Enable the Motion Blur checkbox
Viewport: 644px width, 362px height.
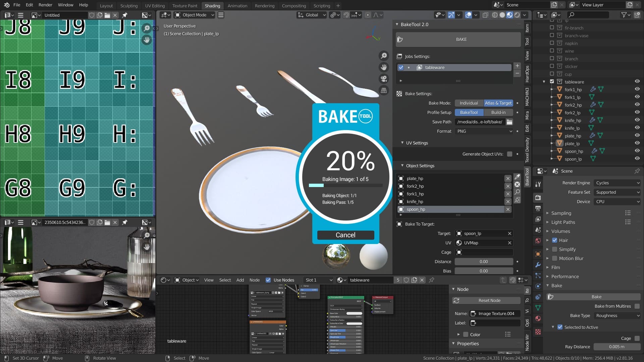[555, 258]
